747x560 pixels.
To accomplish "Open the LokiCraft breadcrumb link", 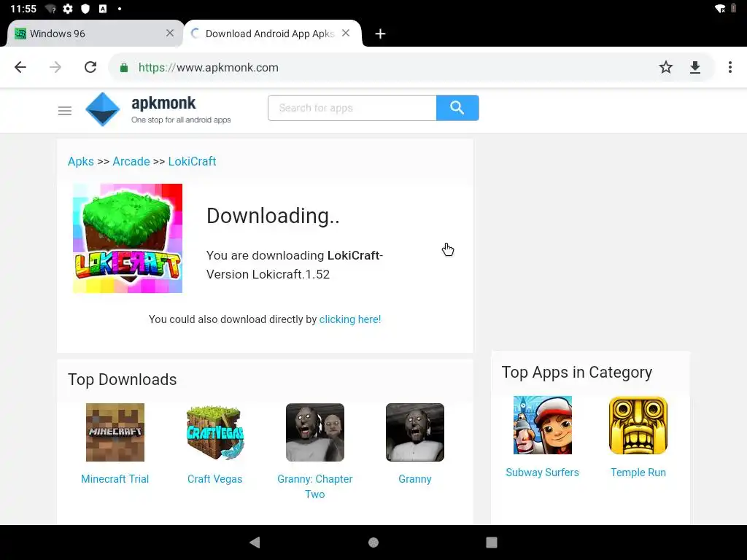I will [x=192, y=161].
